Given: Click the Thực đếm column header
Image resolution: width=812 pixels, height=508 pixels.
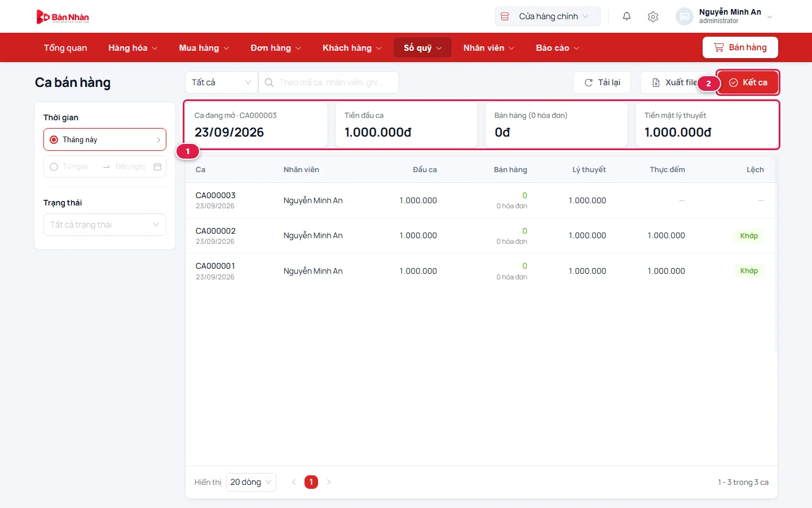Looking at the screenshot, I should (x=667, y=169).
